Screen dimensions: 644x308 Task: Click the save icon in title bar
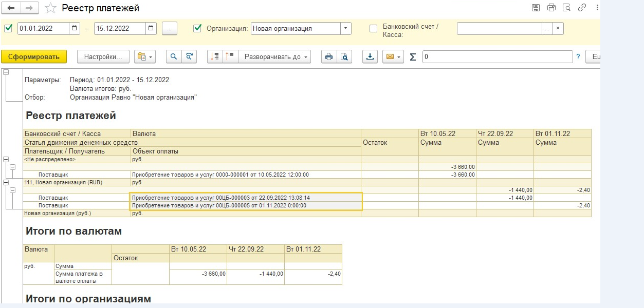click(536, 8)
